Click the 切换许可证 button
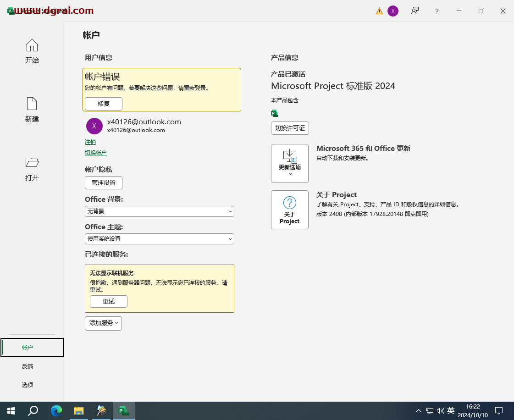Image resolution: width=514 pixels, height=420 pixels. click(x=290, y=128)
